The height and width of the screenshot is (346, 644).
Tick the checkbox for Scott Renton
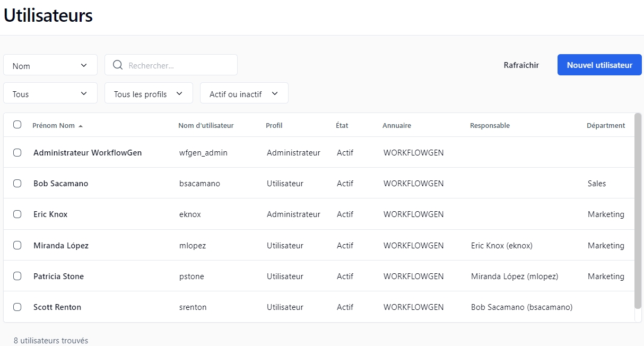(x=18, y=307)
